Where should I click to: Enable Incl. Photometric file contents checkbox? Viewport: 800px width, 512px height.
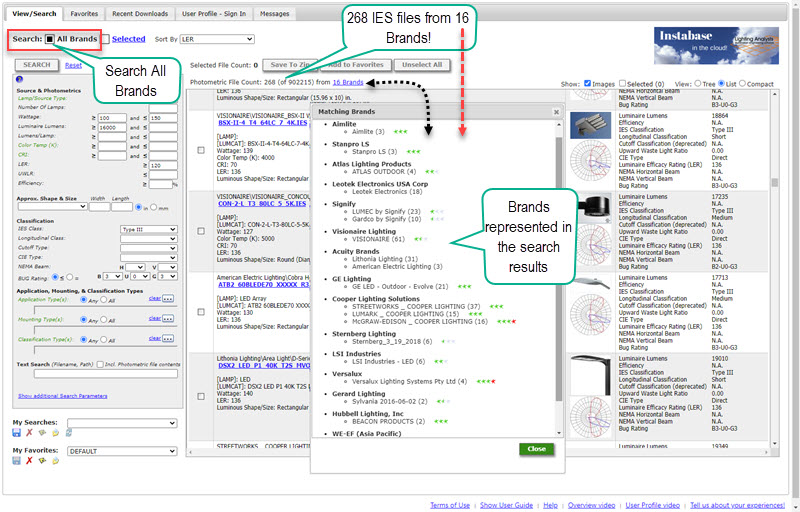click(x=101, y=364)
